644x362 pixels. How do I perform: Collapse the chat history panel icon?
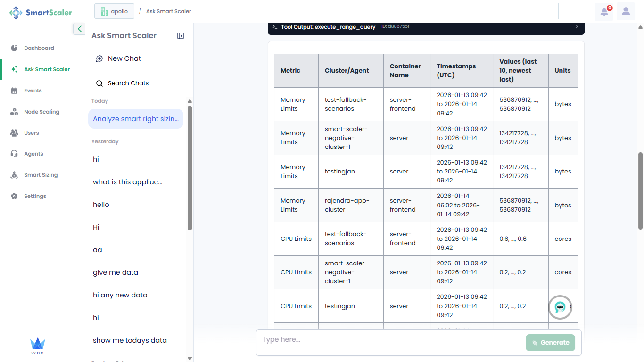(x=180, y=36)
